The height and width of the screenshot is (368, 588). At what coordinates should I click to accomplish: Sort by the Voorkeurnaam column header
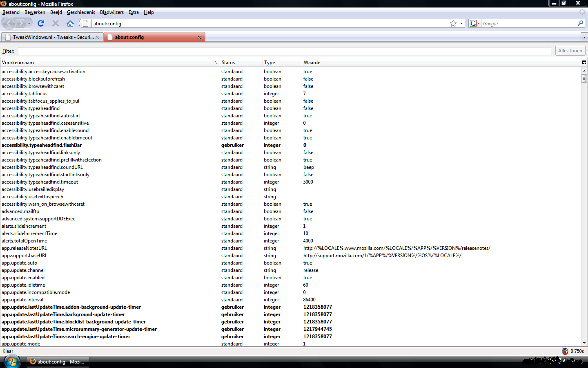[110, 63]
